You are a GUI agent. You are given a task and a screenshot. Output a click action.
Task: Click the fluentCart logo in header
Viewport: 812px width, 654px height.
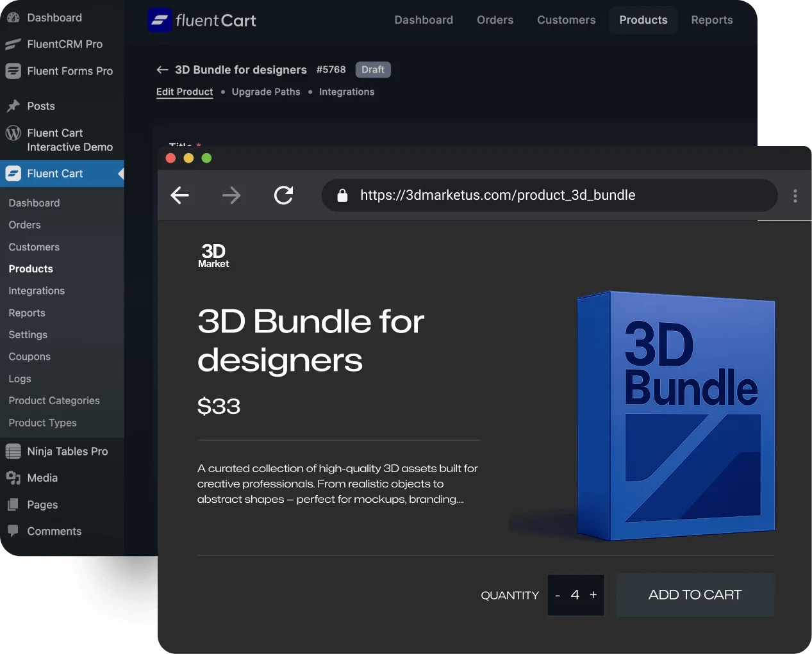pyautogui.click(x=202, y=20)
